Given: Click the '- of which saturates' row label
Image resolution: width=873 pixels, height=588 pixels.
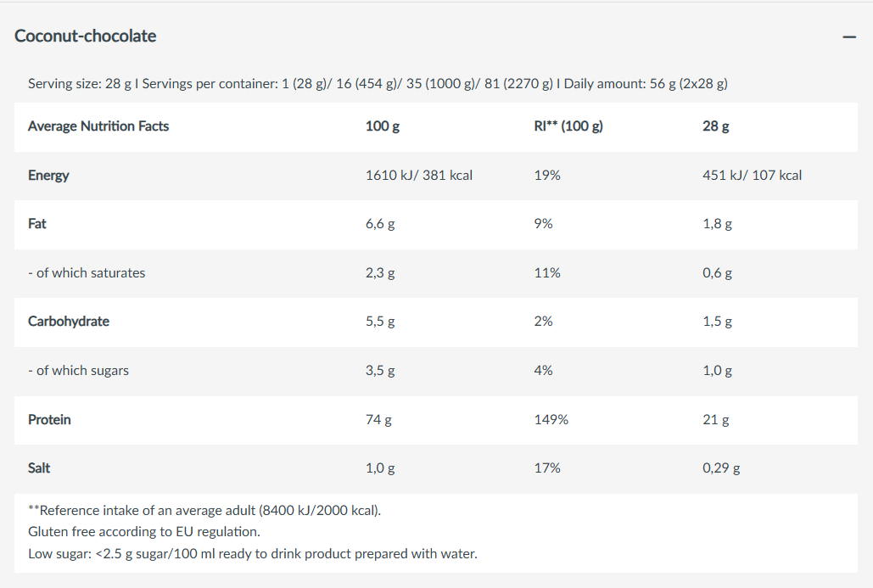Looking at the screenshot, I should pyautogui.click(x=87, y=273).
